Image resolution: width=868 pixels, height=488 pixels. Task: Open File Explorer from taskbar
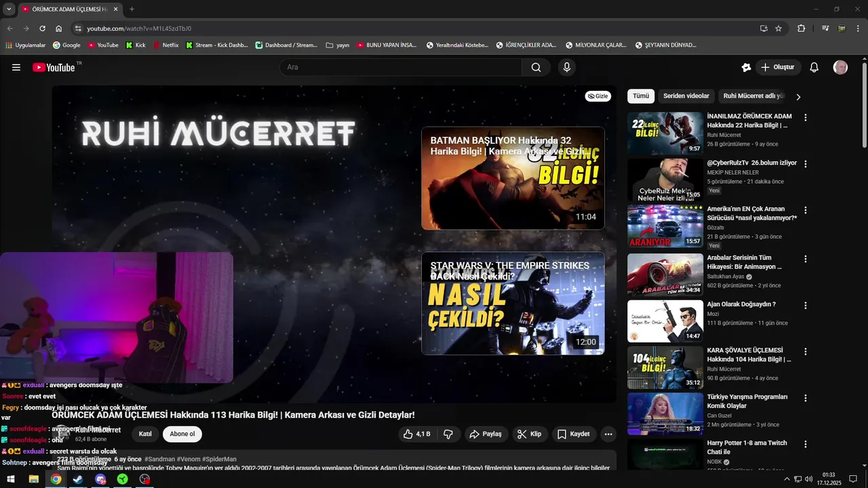coord(33,479)
